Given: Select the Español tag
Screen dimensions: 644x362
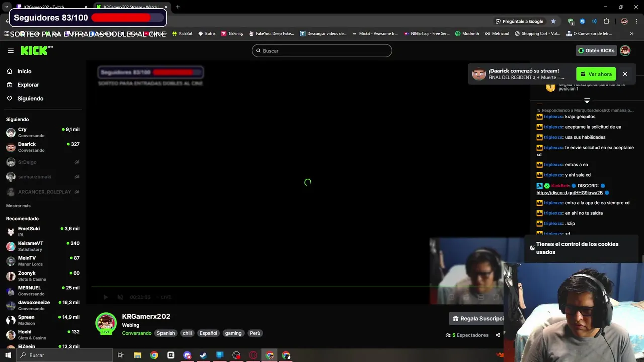Looking at the screenshot, I should 208,333.
